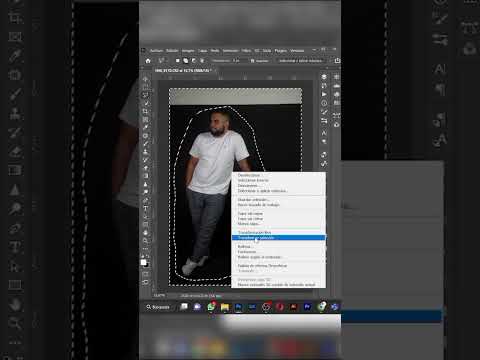Choose Contornear in the context menu
480x360 pixels.
278,252
